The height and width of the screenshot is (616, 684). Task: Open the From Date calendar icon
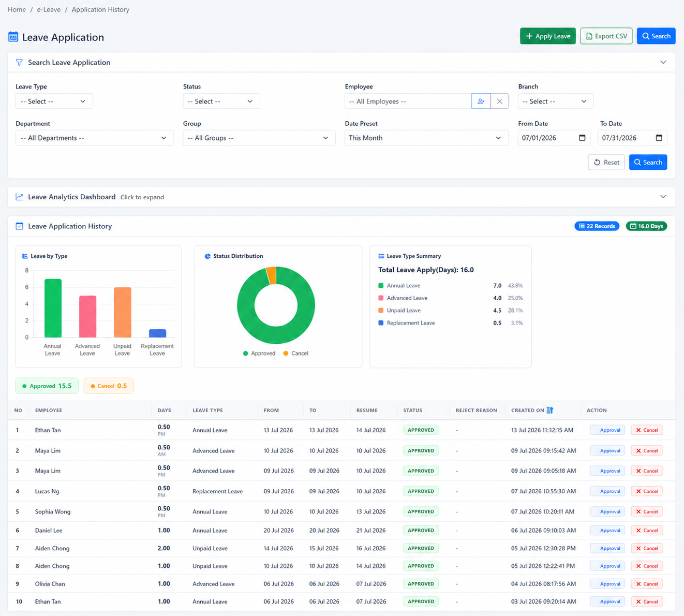tap(582, 138)
